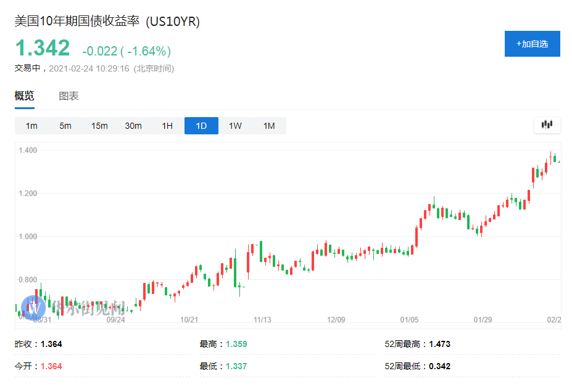
Task: Click the candlestick chart style icon
Action: click(x=545, y=125)
